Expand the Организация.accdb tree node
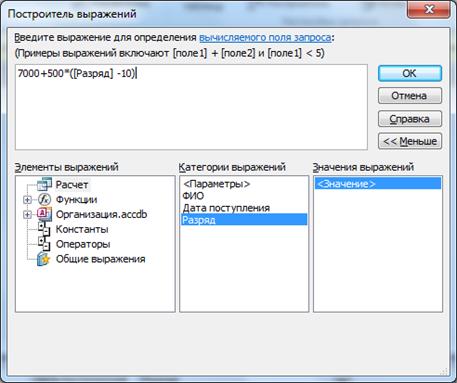The height and width of the screenshot is (383, 457). click(x=27, y=214)
